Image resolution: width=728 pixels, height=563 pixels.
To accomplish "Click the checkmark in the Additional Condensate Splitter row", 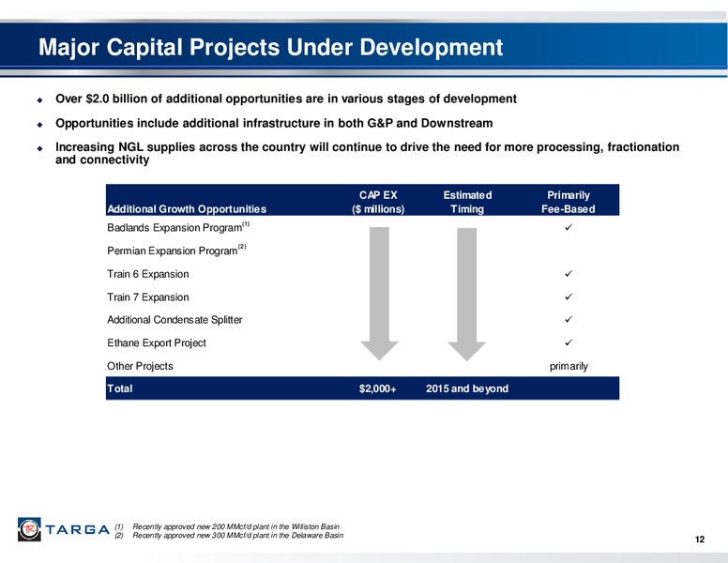I will [569, 319].
